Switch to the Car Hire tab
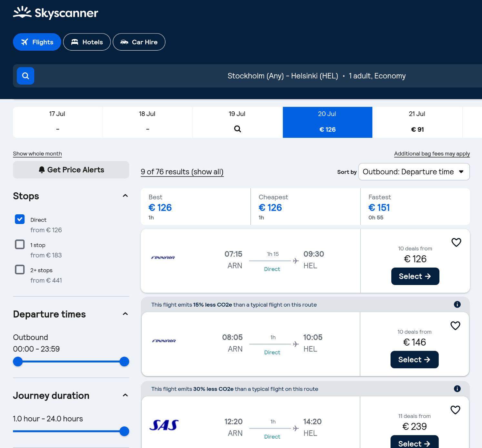Screen dimensions: 482x448 139,42
